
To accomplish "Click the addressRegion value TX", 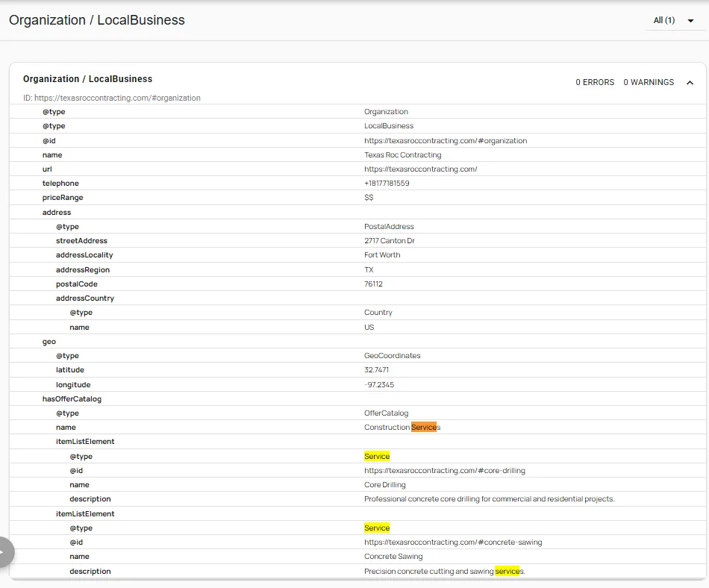I will [x=369, y=270].
